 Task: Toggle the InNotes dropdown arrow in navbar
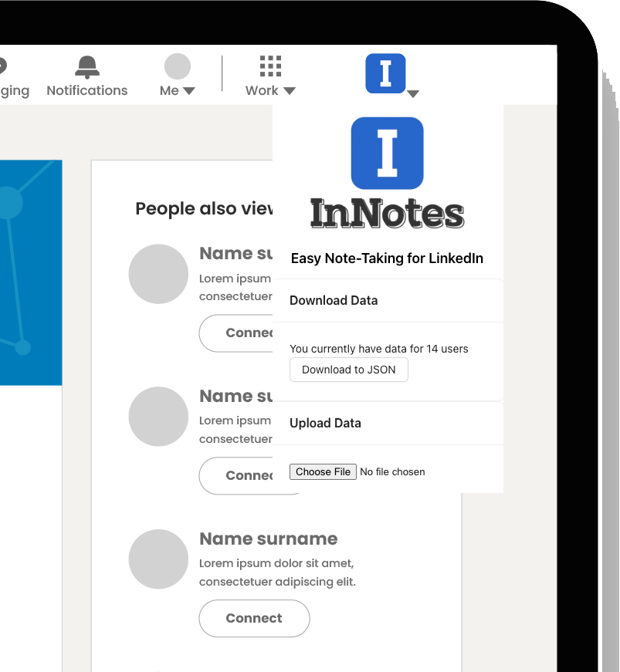tap(413, 94)
